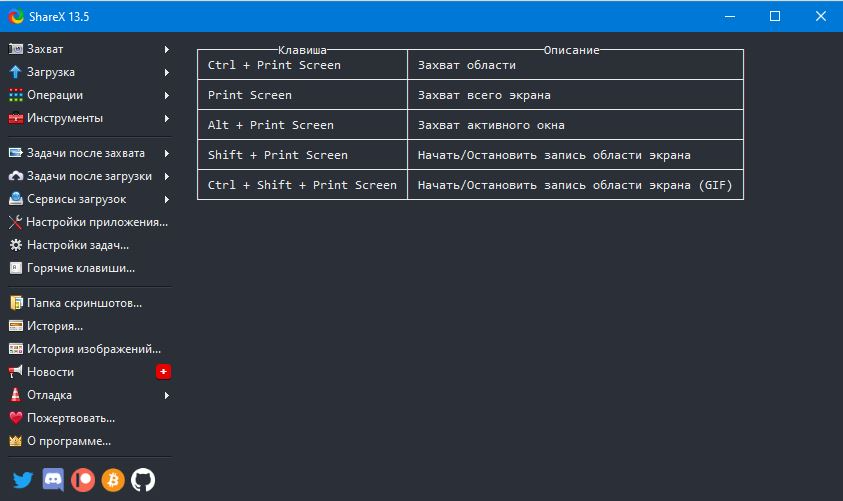The height and width of the screenshot is (501, 843).
Task: Select the Захват активного окна description cell
Action: point(491,125)
